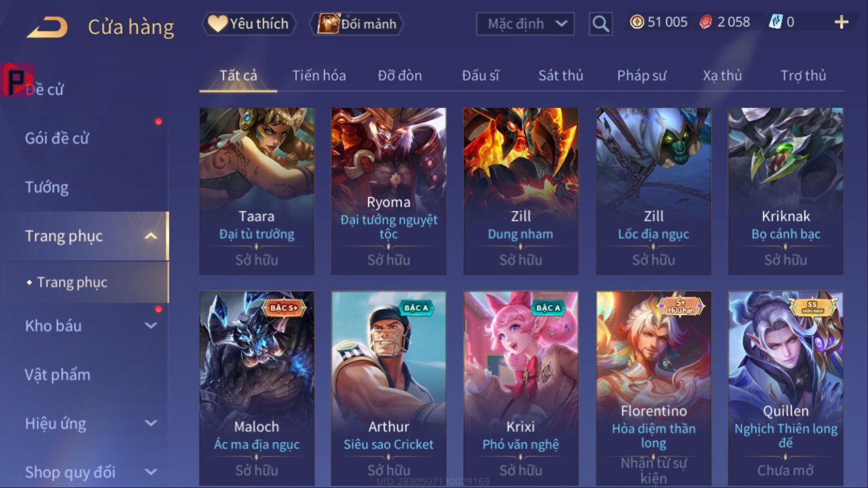
Task: Tap the red ruby currency icon
Action: click(x=705, y=22)
